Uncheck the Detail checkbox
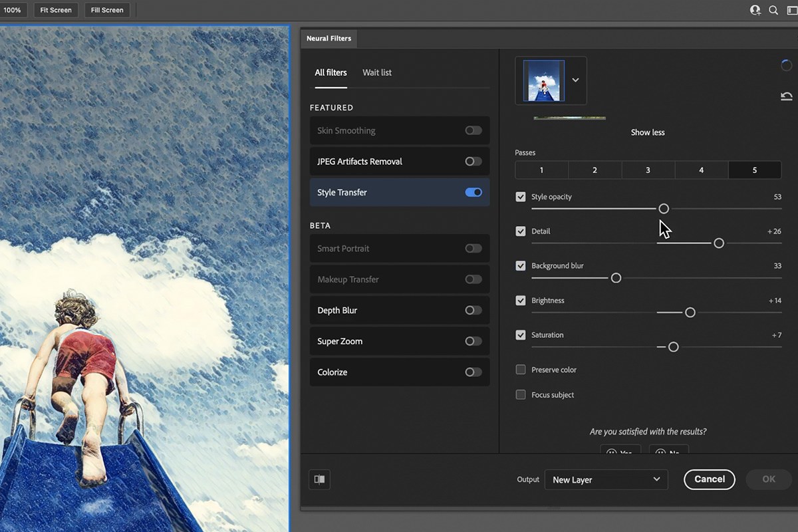 (521, 231)
